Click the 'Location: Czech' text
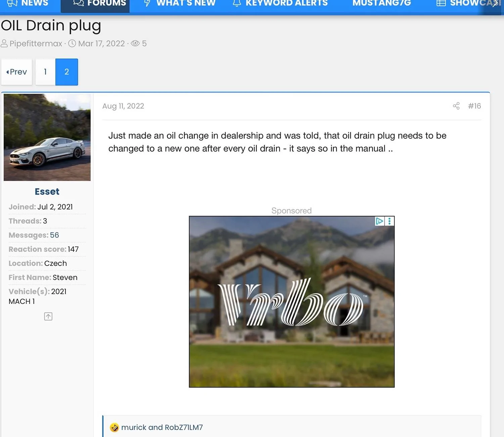Screen dimensions: 504x437 (x=38, y=263)
